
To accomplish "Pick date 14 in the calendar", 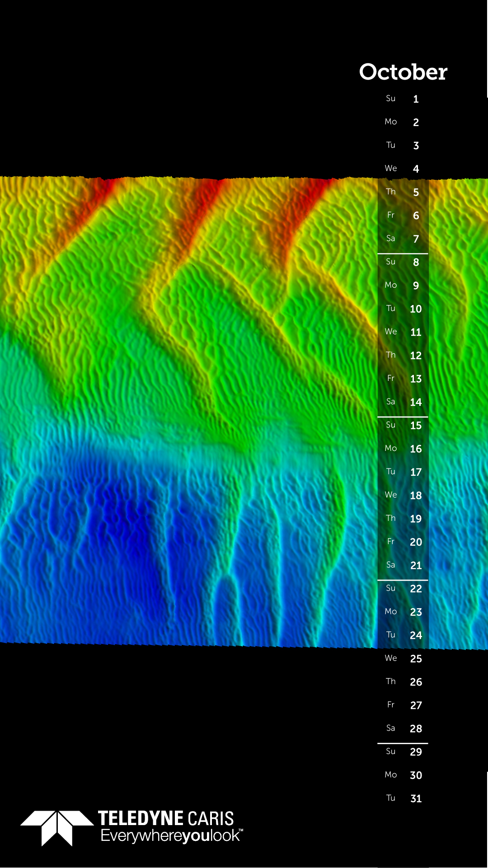I will point(416,402).
